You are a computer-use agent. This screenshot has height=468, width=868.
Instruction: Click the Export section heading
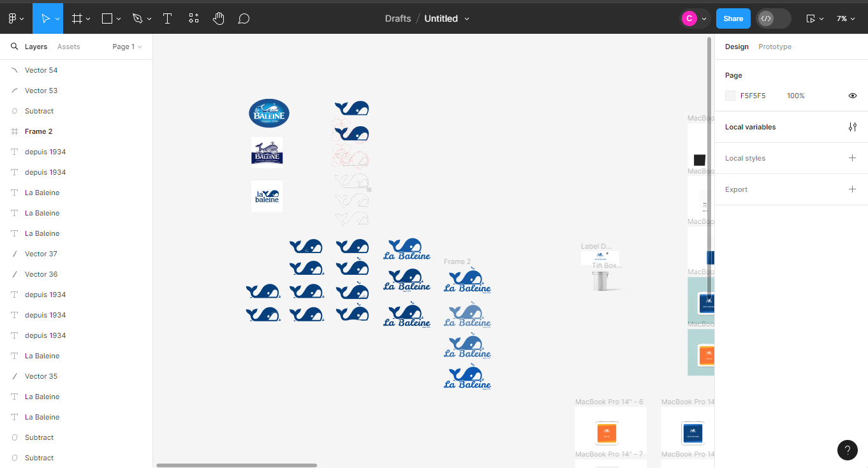[736, 189]
